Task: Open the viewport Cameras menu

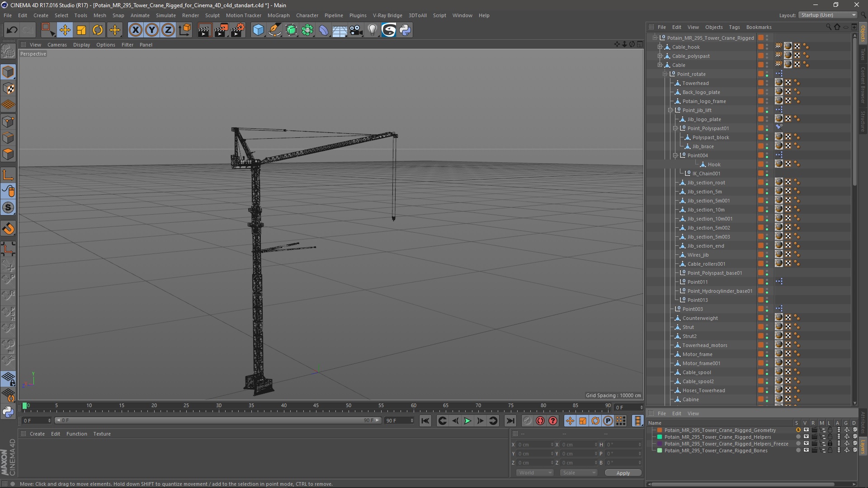Action: (x=57, y=45)
